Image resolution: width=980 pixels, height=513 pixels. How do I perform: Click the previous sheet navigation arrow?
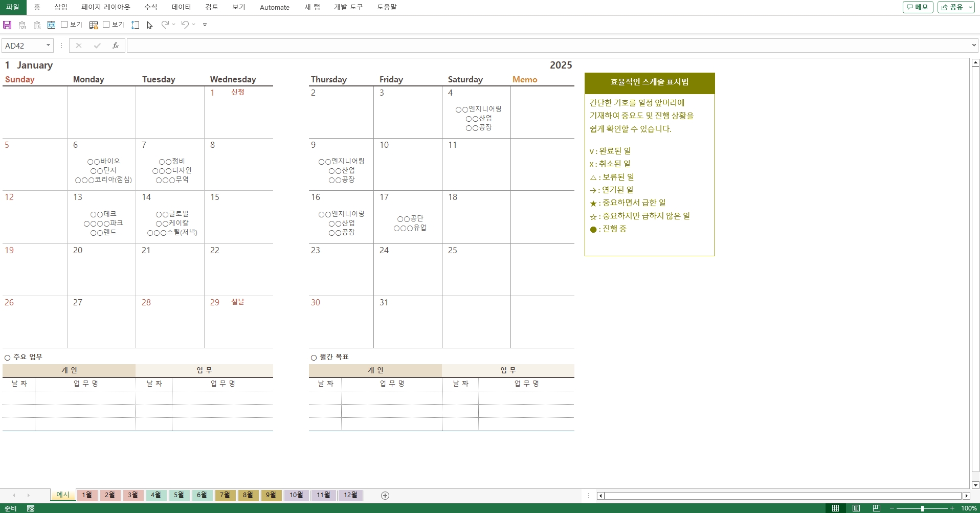14,495
